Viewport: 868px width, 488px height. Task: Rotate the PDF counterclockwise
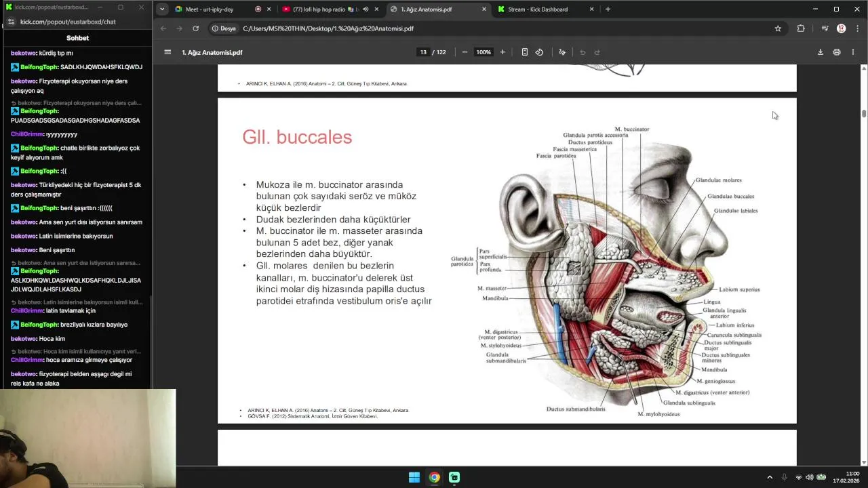click(x=539, y=52)
